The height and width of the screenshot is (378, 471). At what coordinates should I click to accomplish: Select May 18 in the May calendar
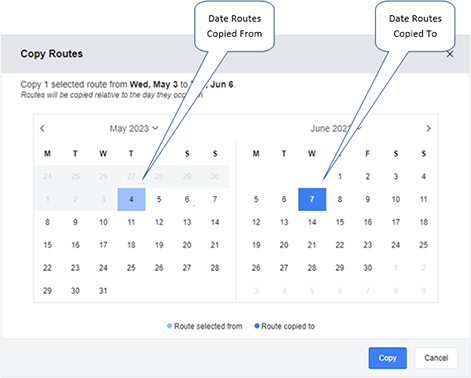click(131, 245)
